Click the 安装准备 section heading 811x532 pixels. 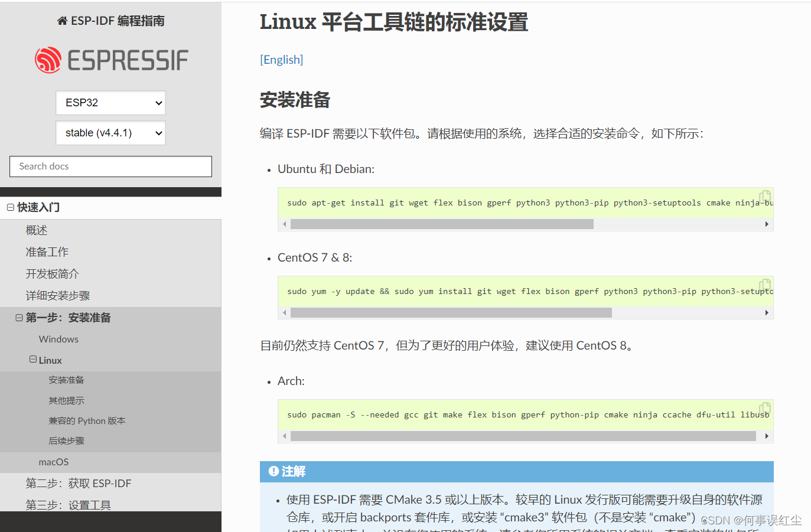pos(295,100)
